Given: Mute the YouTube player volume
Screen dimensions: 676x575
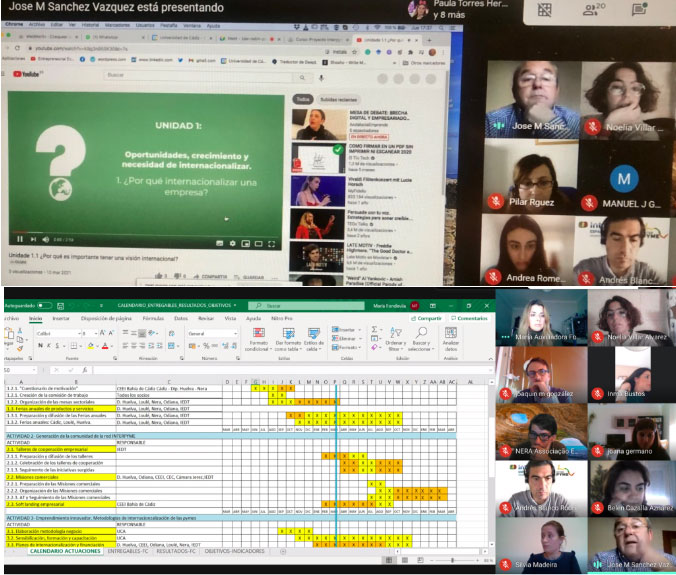Looking at the screenshot, I should pyautogui.click(x=46, y=239).
